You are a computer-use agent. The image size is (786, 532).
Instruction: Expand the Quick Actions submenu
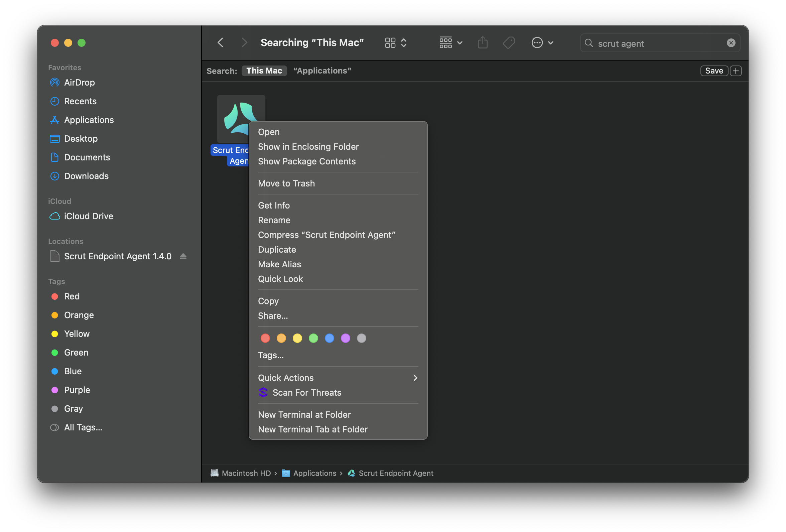click(338, 378)
